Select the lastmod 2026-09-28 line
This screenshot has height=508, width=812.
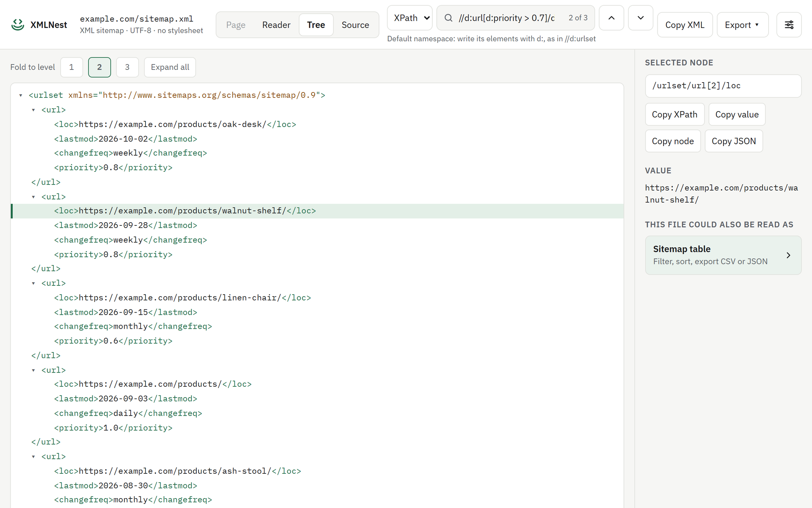[317, 225]
